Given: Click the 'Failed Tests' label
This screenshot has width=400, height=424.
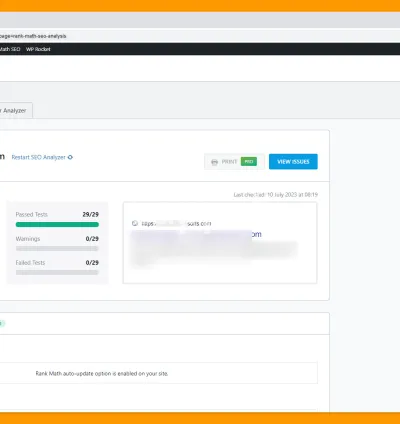Looking at the screenshot, I should tap(30, 263).
